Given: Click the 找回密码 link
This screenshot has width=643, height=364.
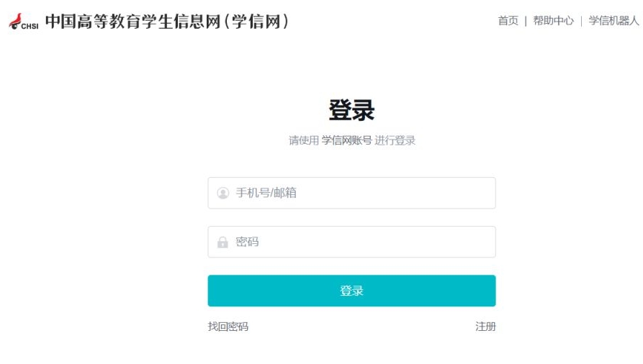Looking at the screenshot, I should pyautogui.click(x=228, y=327).
